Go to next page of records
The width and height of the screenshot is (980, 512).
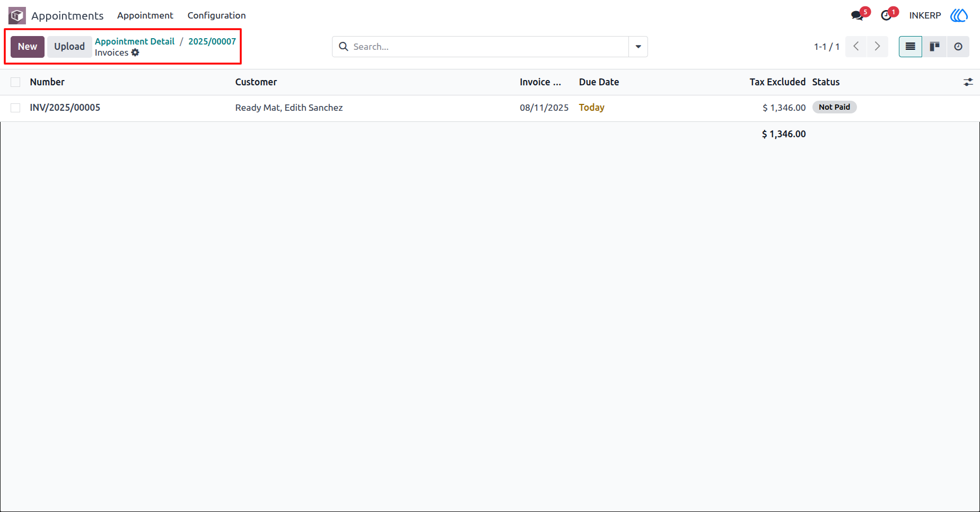pyautogui.click(x=878, y=47)
